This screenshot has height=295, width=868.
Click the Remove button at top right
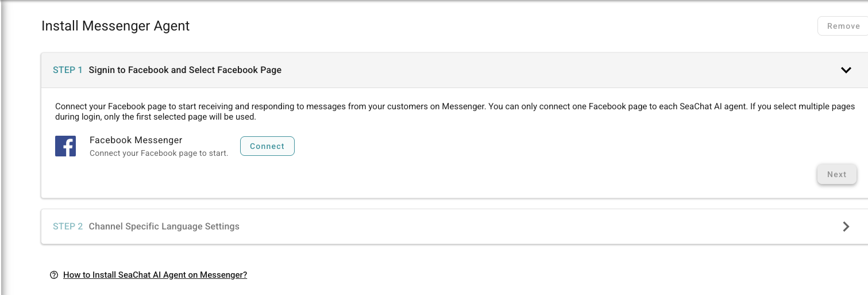pos(843,26)
